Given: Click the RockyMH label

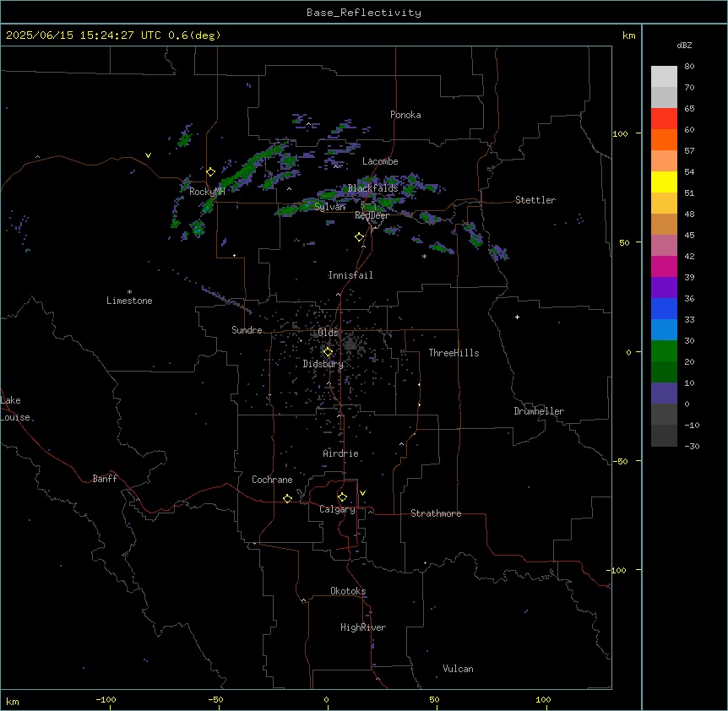Looking at the screenshot, I should click(x=207, y=192).
